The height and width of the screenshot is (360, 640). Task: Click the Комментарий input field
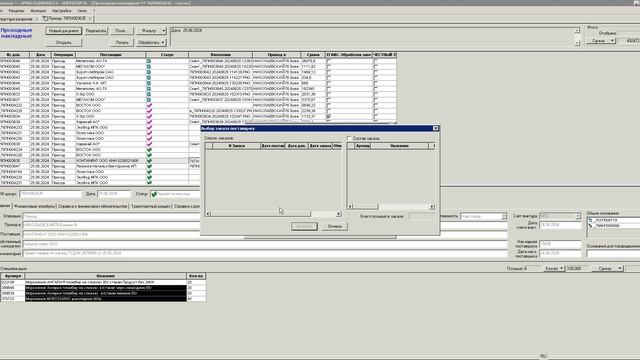(x=264, y=253)
